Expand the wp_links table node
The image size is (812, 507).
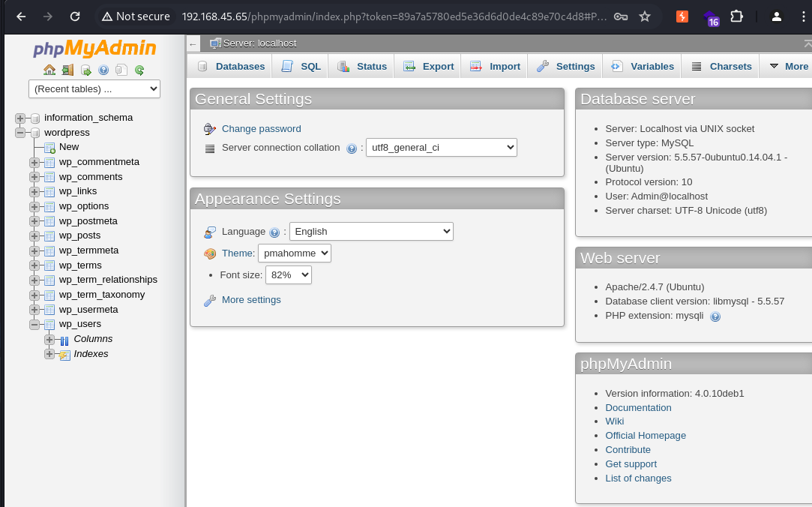point(34,192)
